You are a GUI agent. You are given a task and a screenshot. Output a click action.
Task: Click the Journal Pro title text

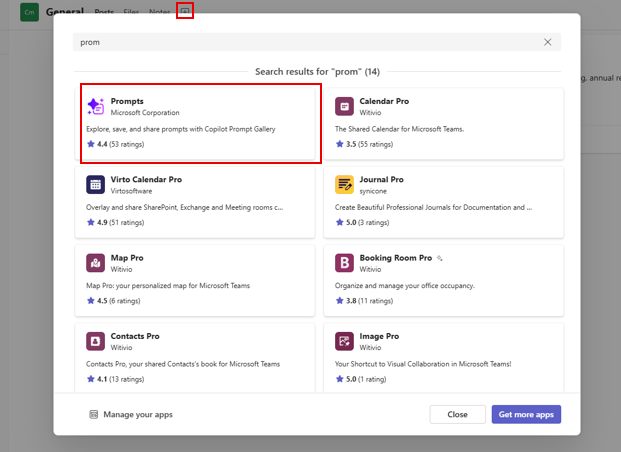tap(381, 179)
